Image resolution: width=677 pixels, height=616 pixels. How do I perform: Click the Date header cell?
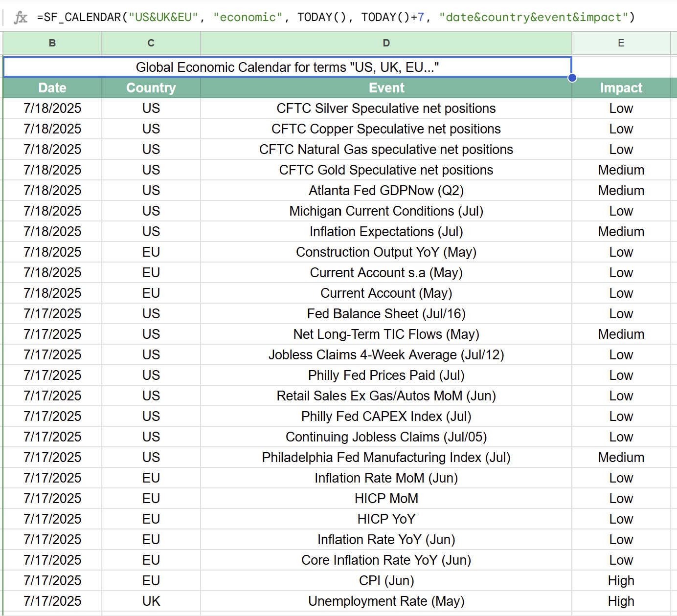[52, 88]
